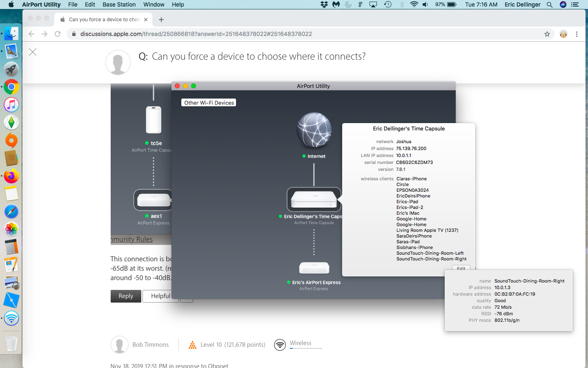Select wireless client 'Living Room Apple TV (1237)'
Image resolution: width=588 pixels, height=368 pixels.
click(x=427, y=230)
